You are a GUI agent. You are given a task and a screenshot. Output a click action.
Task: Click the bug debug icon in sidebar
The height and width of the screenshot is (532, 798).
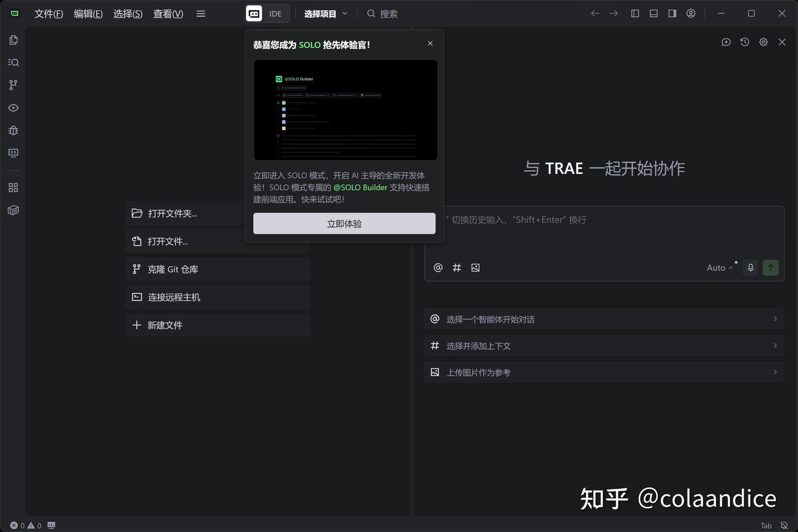click(x=13, y=130)
